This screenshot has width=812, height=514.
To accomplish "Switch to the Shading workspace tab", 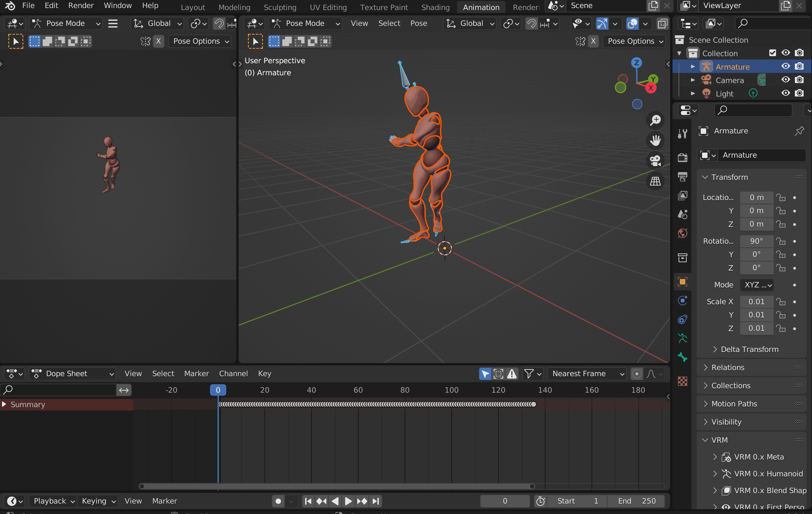I will (x=435, y=7).
